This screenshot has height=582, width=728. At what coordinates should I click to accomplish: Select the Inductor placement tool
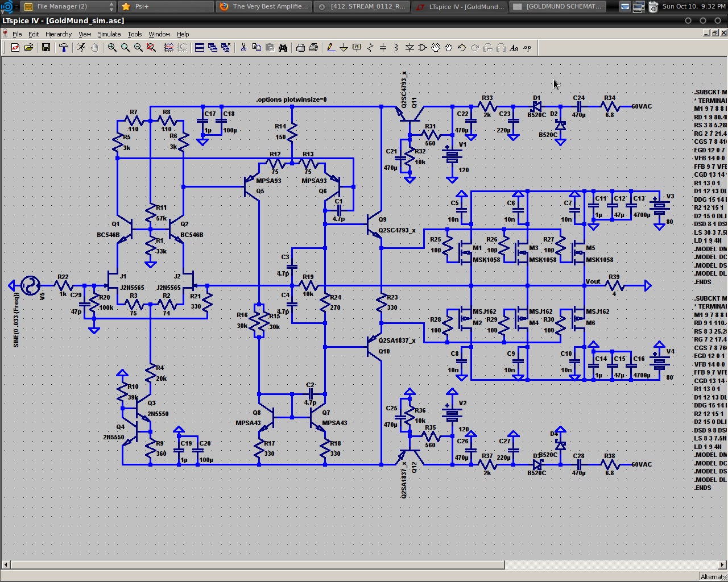coord(396,48)
